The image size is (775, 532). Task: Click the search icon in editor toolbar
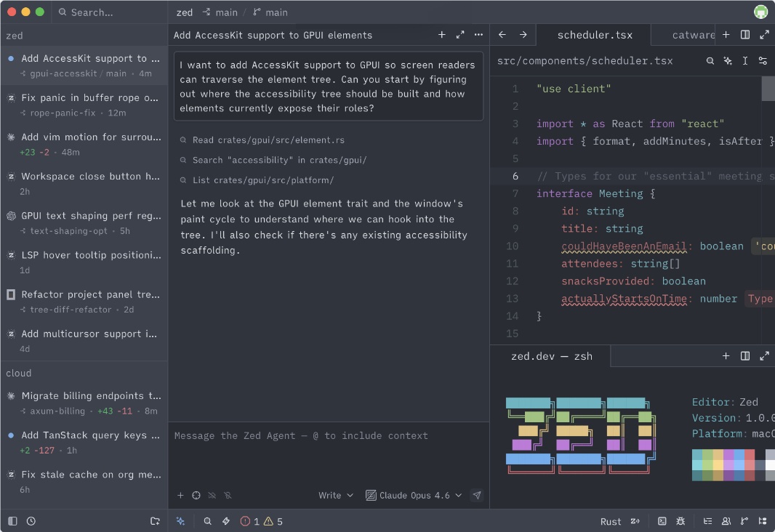point(710,61)
